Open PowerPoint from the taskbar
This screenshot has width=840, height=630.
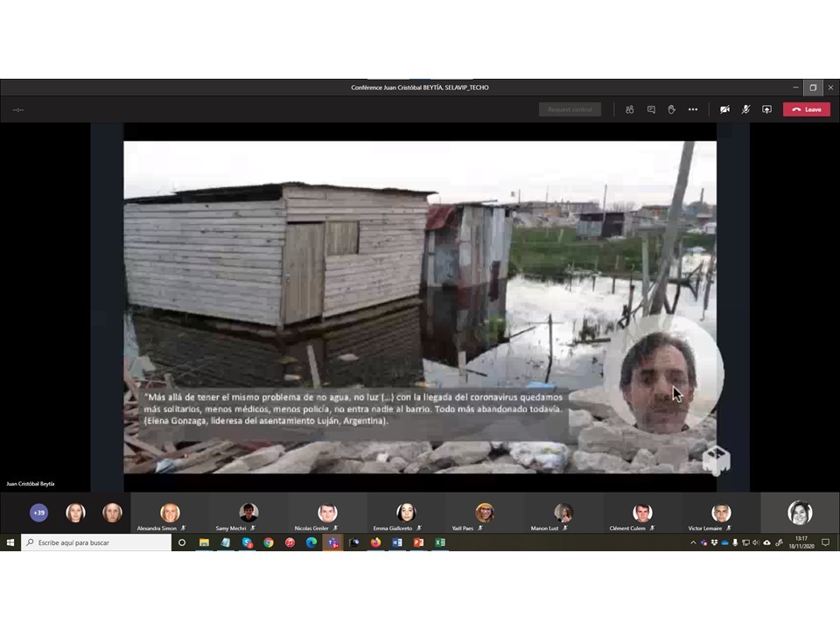click(x=418, y=542)
